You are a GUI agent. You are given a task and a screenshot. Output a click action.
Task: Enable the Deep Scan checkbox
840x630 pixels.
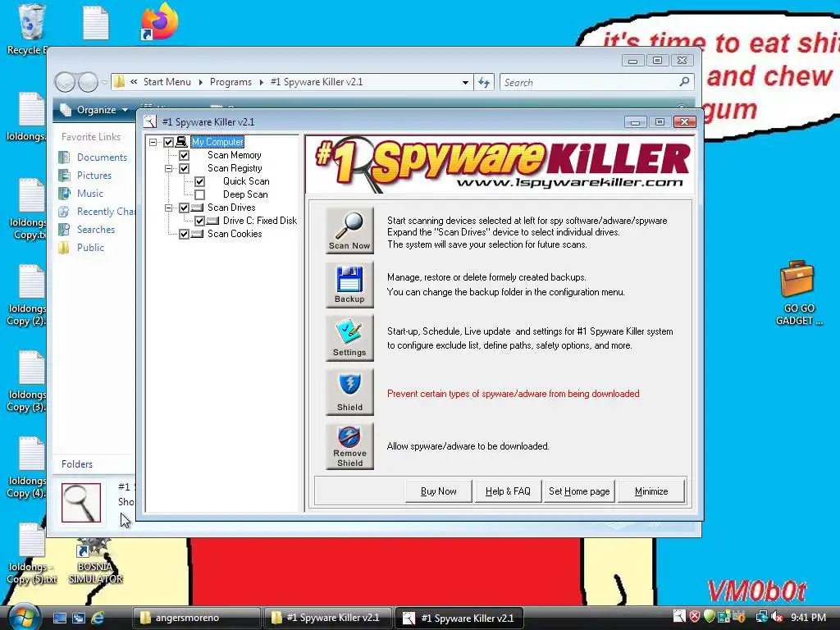[x=200, y=194]
